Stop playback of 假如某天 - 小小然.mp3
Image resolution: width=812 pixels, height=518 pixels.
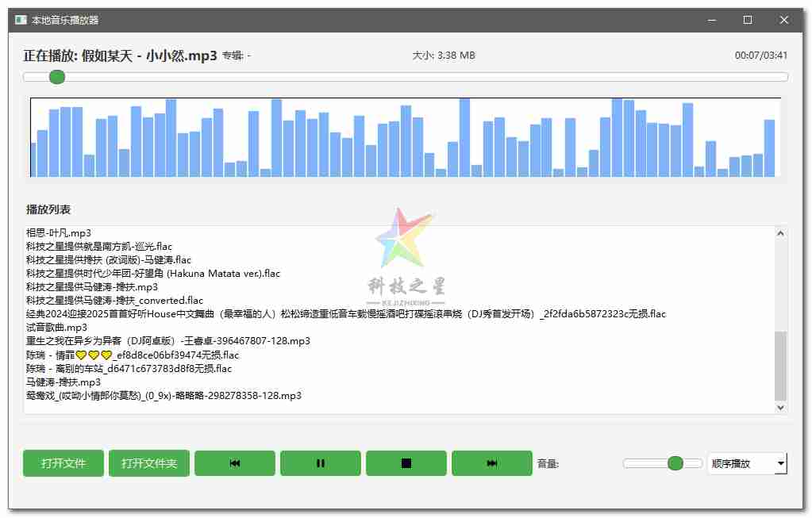pos(406,463)
